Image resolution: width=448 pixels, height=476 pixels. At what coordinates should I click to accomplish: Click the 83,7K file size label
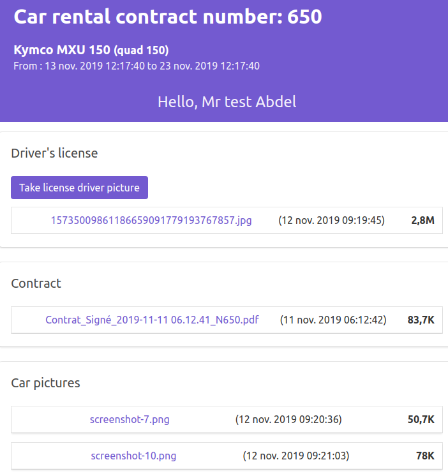pyautogui.click(x=421, y=320)
